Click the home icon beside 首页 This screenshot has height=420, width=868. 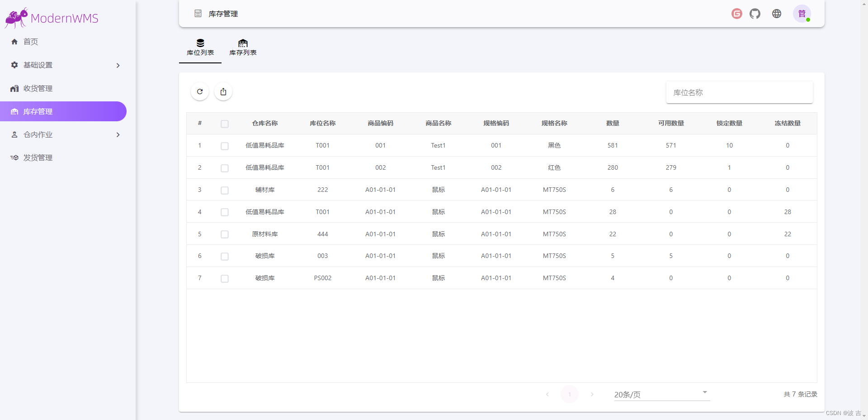click(14, 42)
